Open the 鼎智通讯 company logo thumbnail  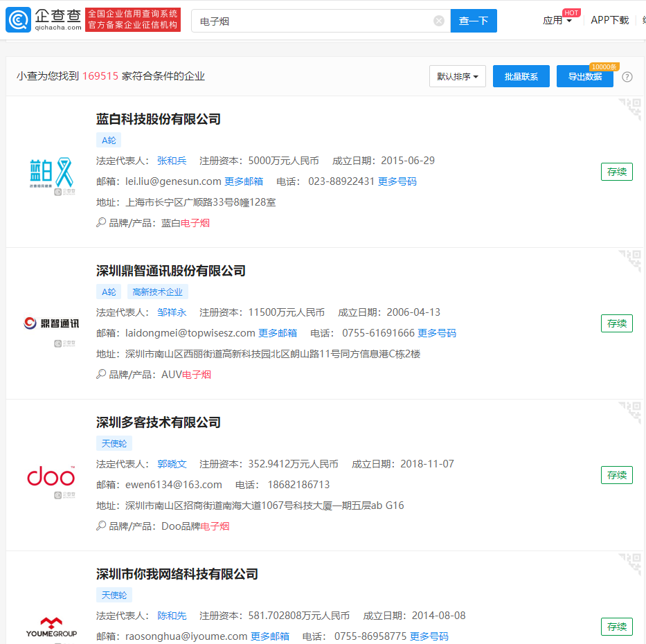click(51, 325)
